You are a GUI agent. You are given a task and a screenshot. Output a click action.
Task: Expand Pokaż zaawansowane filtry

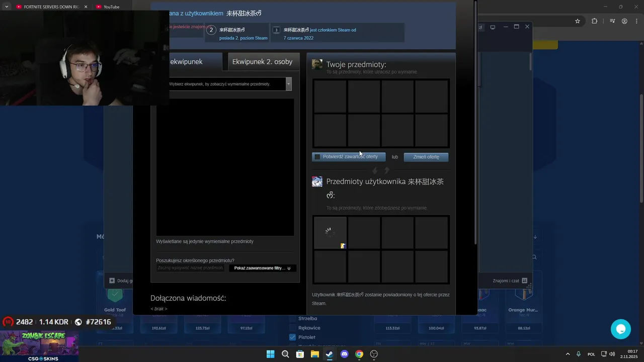[263, 268]
